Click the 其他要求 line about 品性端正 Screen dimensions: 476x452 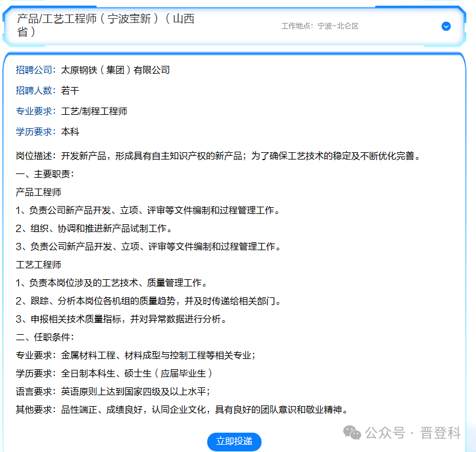[182, 410]
